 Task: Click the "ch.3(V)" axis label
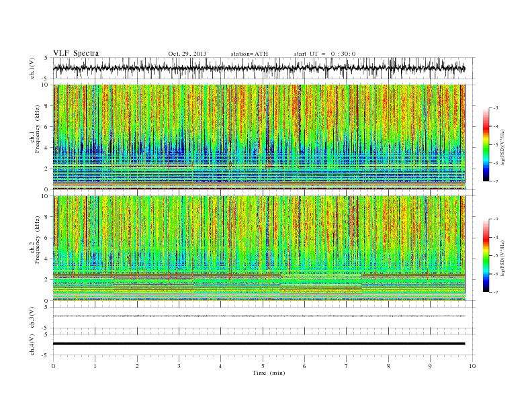[32, 318]
